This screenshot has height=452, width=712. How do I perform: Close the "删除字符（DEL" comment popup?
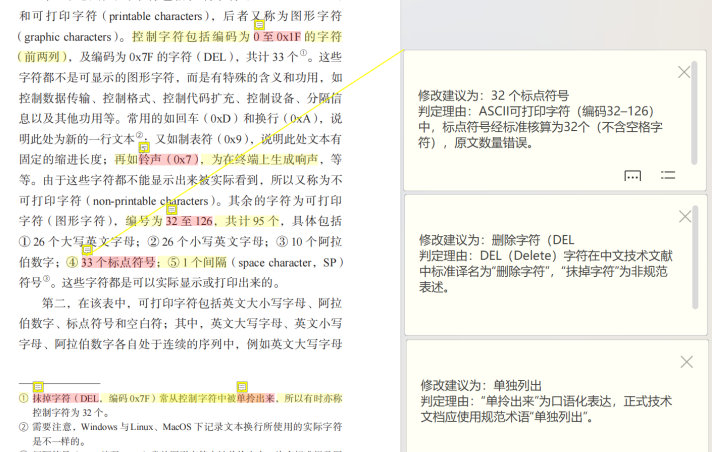[685, 217]
